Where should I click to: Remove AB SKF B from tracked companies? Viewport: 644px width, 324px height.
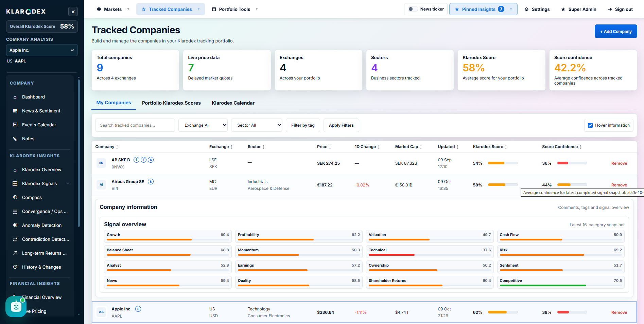[x=619, y=164]
